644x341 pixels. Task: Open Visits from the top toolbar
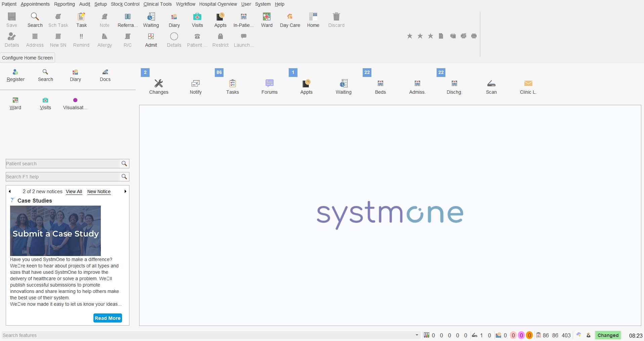pyautogui.click(x=197, y=20)
